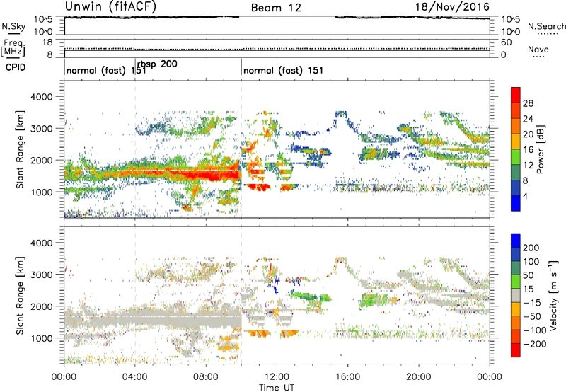
Task: Click the 'N.Search' legend label
Action: (x=546, y=26)
